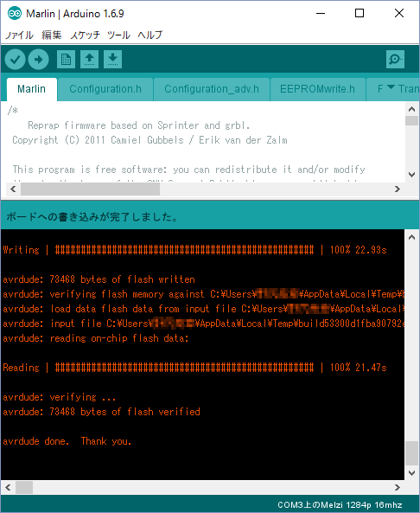Click the Reading progress line in console
This screenshot has height=513, width=420.
click(194, 368)
